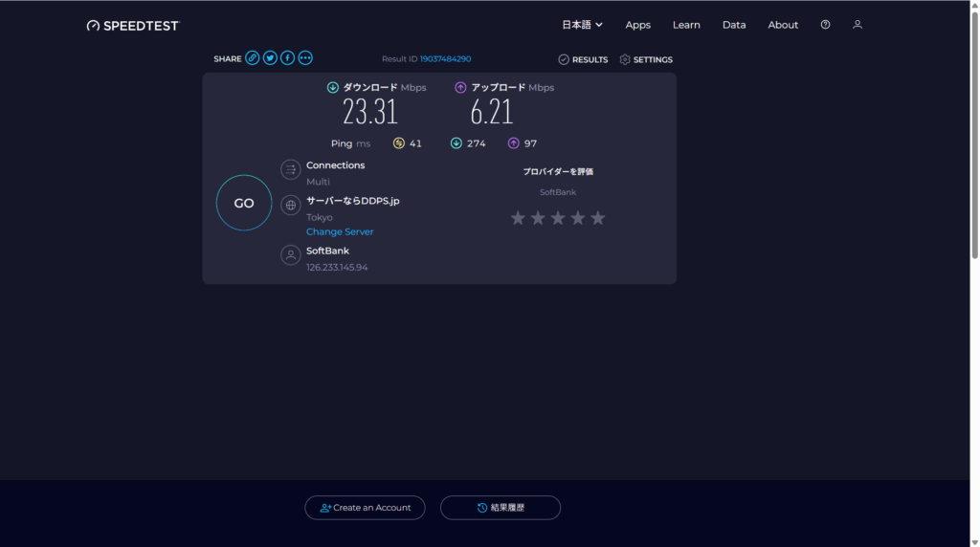Click the Change Server link
The height and width of the screenshot is (547, 980).
(340, 232)
